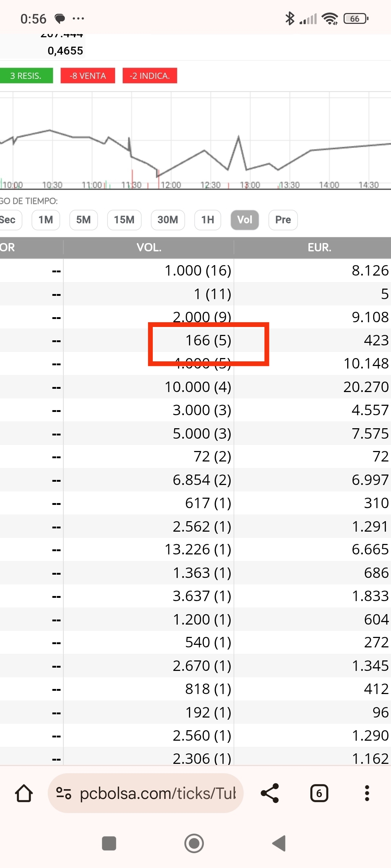
Task: Tap the Android back navigation button
Action: (x=279, y=843)
